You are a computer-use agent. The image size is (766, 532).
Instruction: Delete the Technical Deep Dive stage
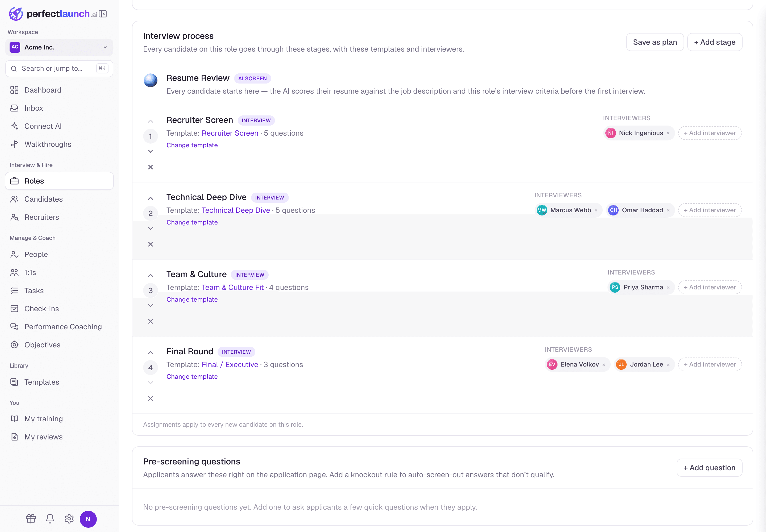tap(151, 244)
